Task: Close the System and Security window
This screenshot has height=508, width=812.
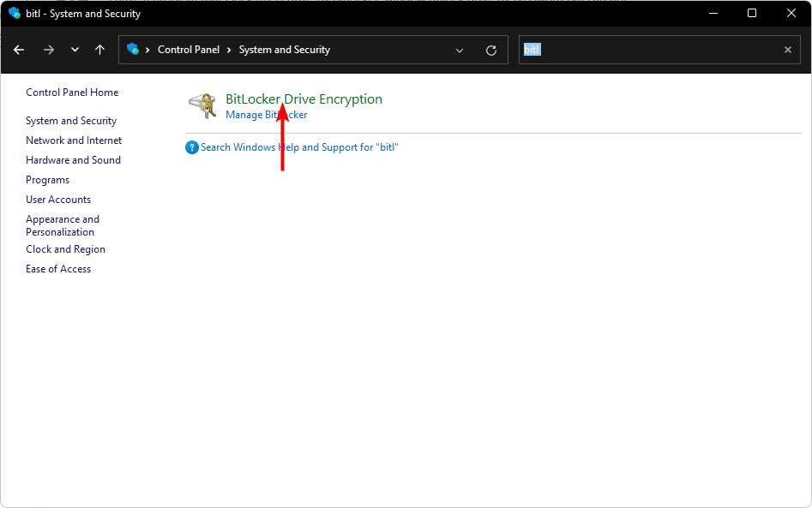Action: (791, 14)
